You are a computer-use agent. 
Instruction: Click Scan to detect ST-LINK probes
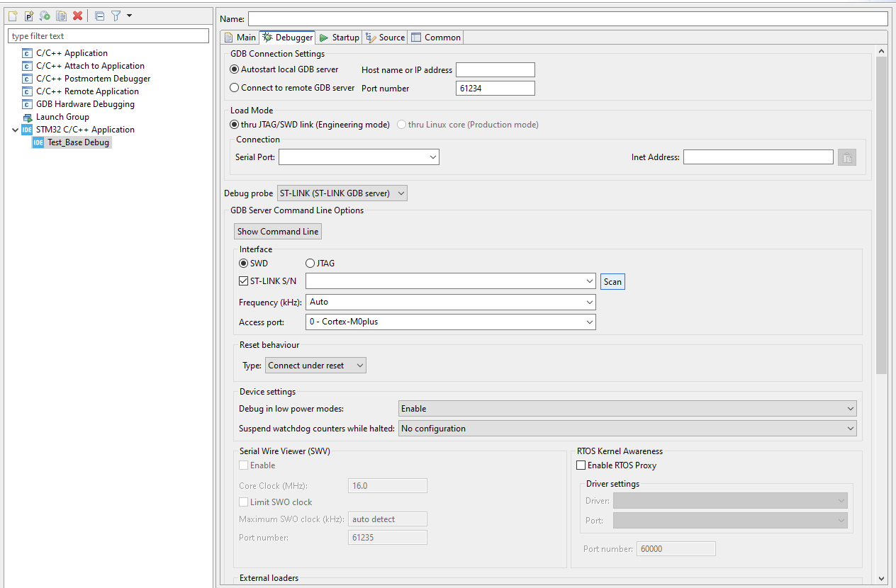click(x=612, y=281)
